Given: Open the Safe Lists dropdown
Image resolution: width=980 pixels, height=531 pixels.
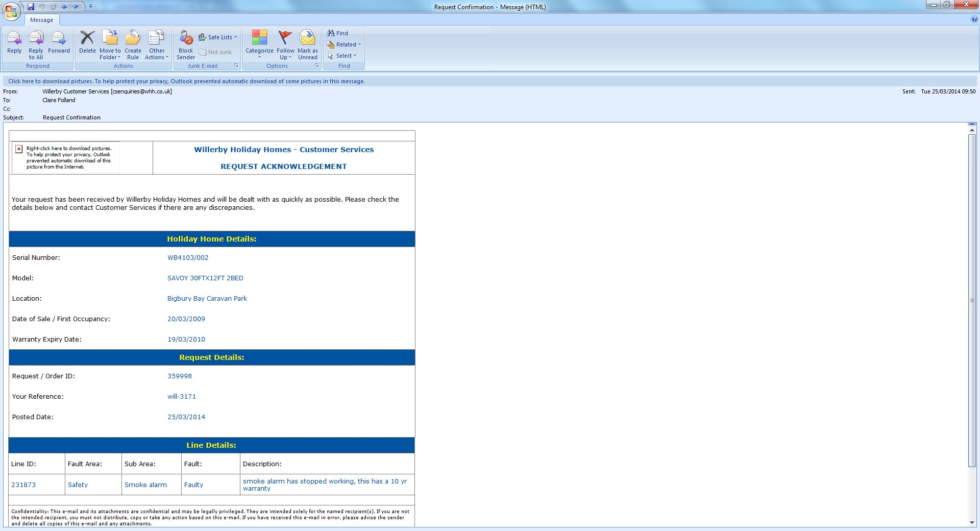Looking at the screenshot, I should pyautogui.click(x=218, y=37).
